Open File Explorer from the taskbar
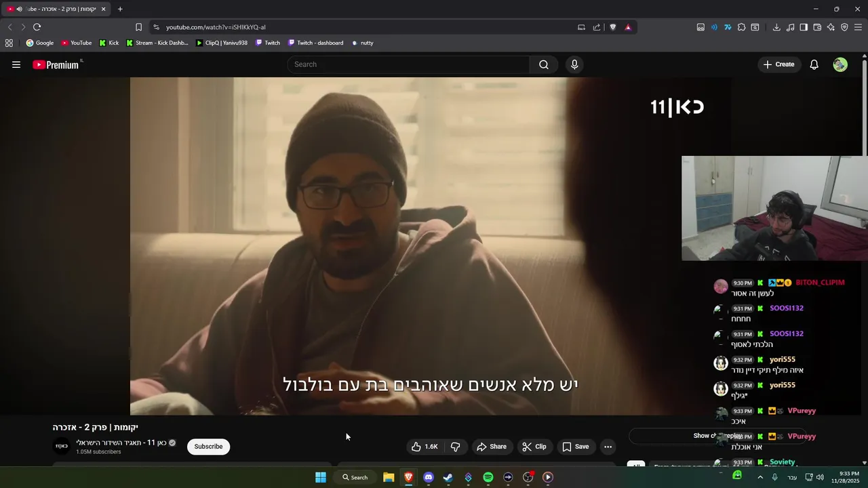Screen dimensions: 868x488 (x=389, y=477)
